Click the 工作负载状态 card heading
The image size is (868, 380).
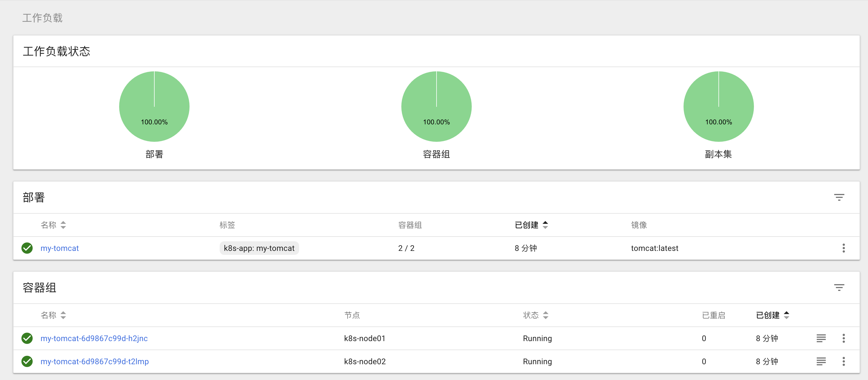point(57,51)
